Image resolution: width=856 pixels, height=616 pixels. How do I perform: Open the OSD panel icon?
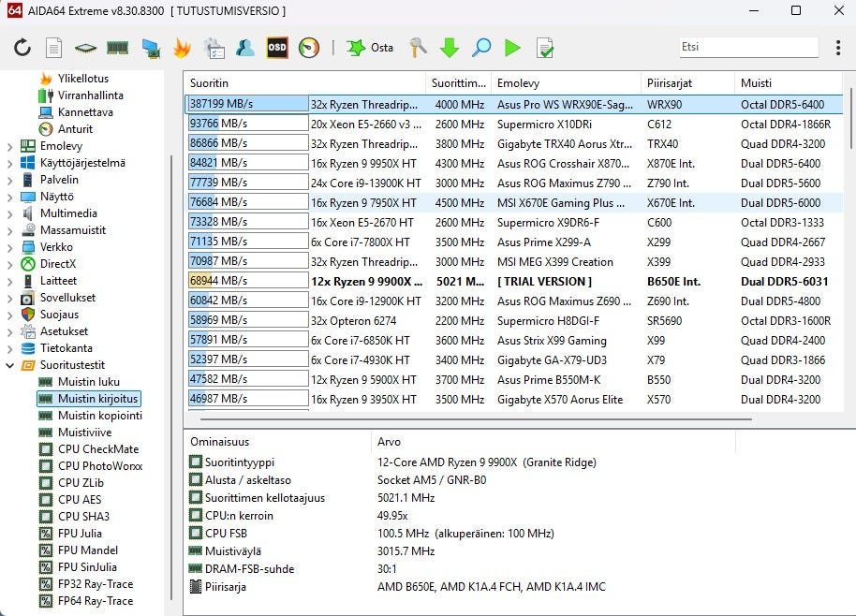[x=277, y=48]
